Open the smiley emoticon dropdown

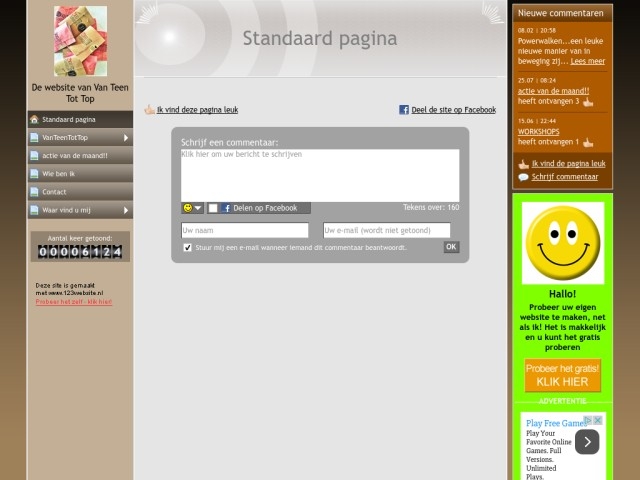[x=192, y=208]
